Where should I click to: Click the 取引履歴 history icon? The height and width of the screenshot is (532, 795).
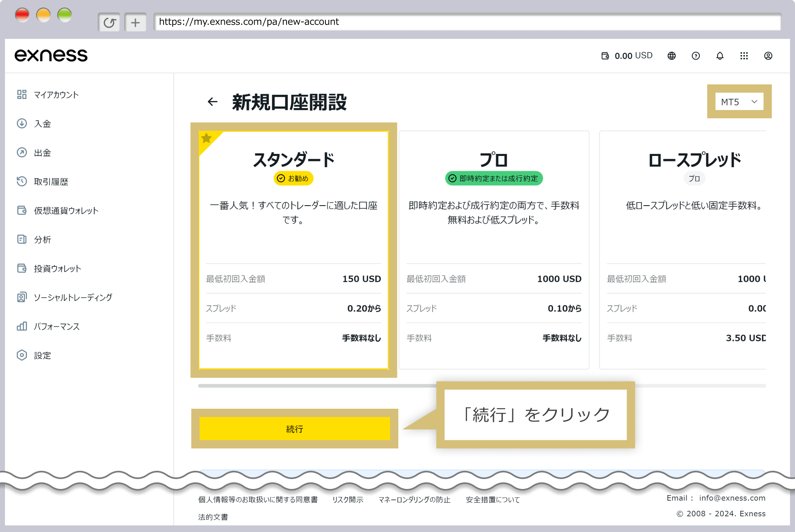22,181
